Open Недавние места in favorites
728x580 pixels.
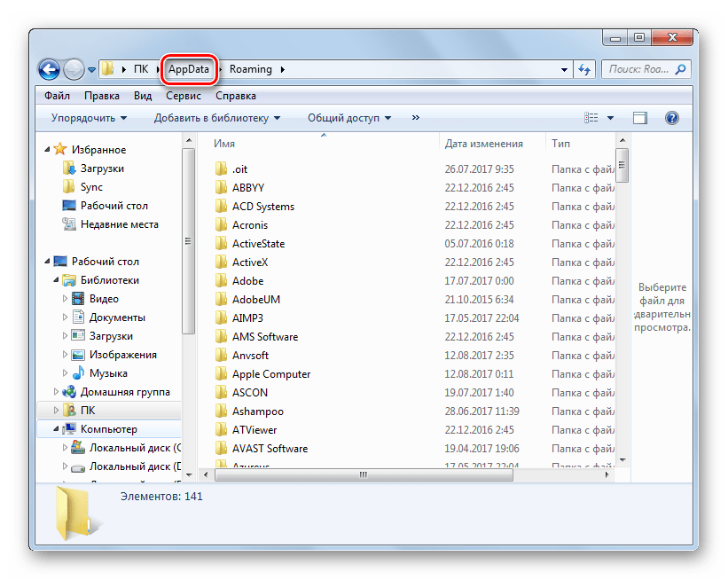pyautogui.click(x=120, y=224)
